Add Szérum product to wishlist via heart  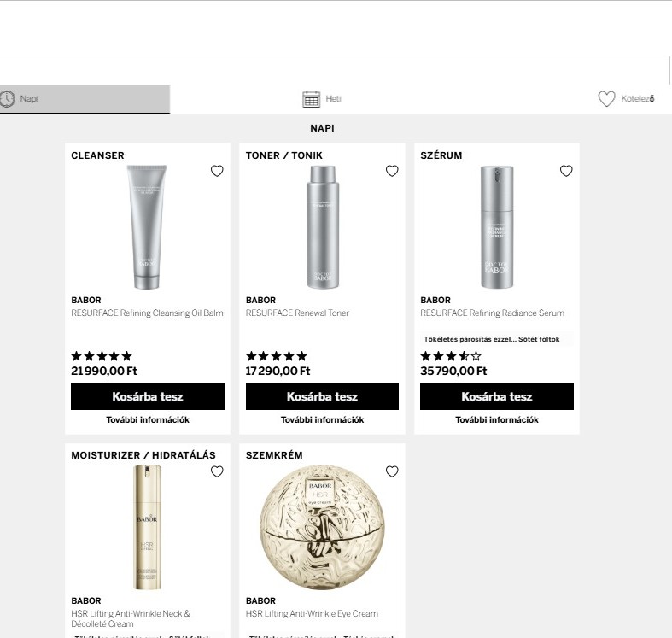566,171
